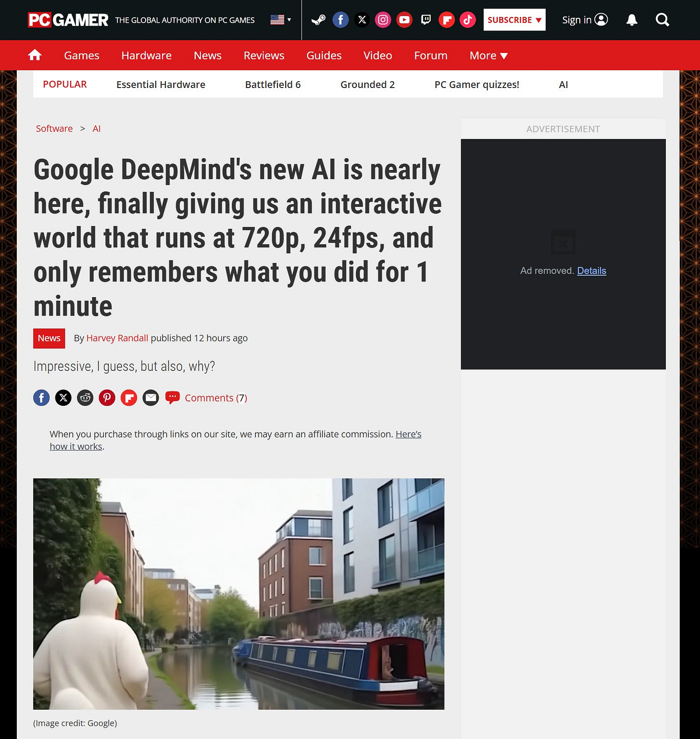Click the red comments speech bubble
700x739 pixels.
coord(173,398)
